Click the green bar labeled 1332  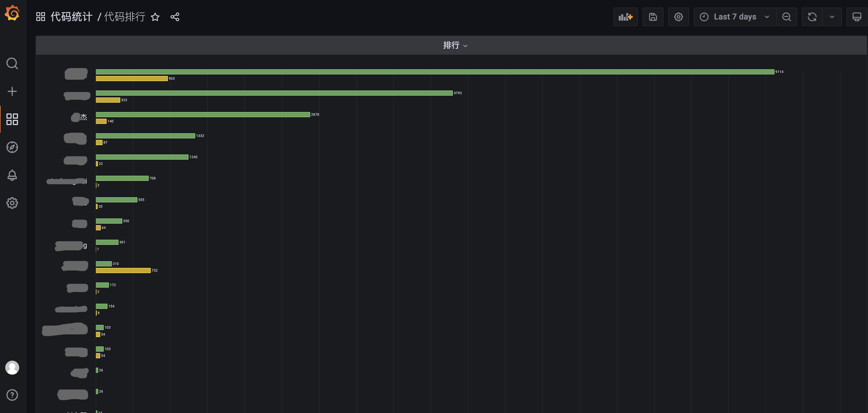click(146, 136)
